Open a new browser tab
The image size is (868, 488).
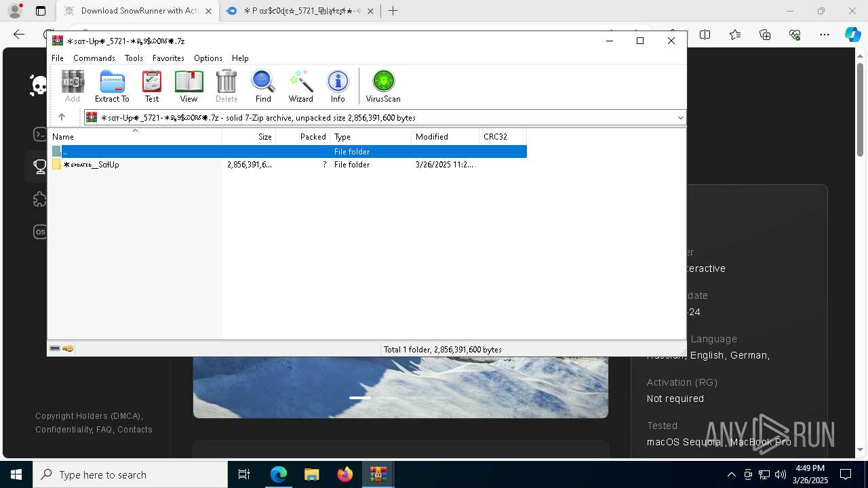click(x=393, y=11)
